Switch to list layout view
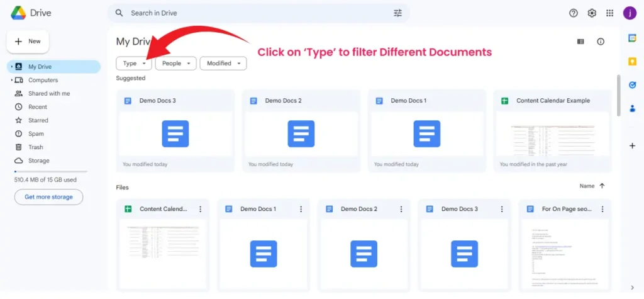Screen dimensions: 644x299 tap(580, 42)
